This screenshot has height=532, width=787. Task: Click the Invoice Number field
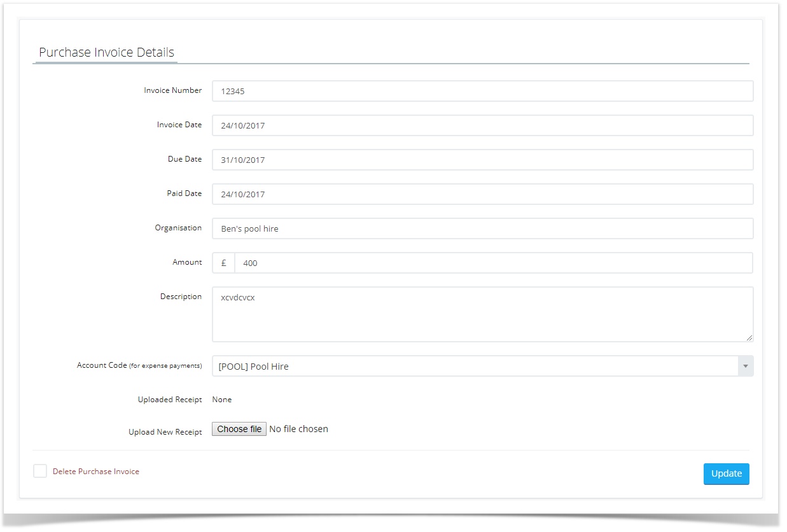[x=482, y=91]
